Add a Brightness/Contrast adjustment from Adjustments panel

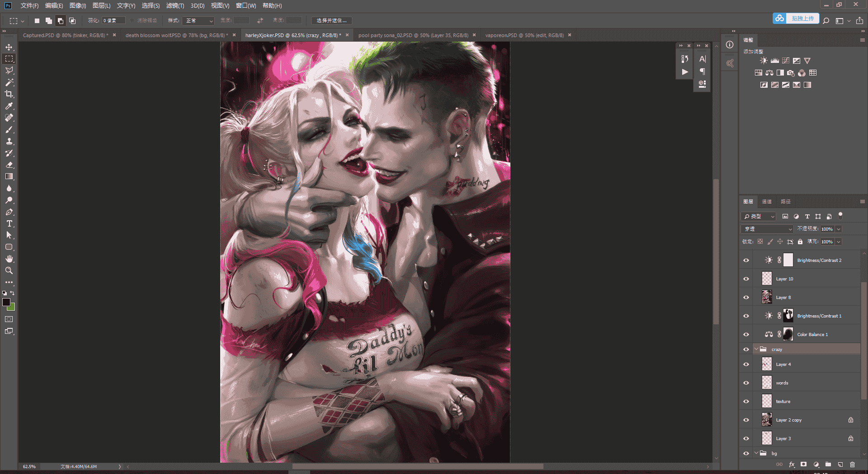[x=764, y=61]
